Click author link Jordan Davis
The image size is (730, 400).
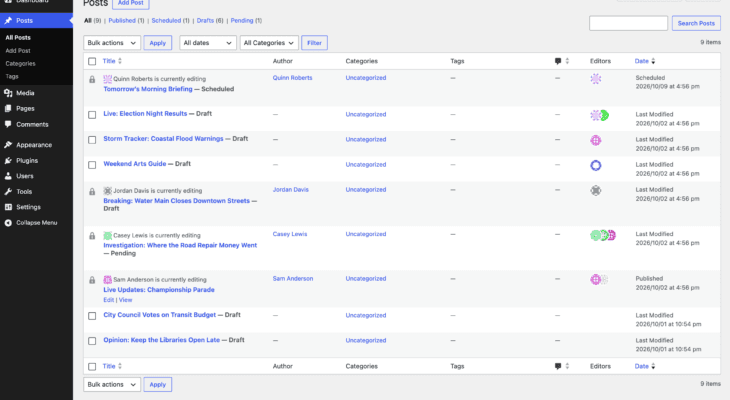[x=291, y=190]
